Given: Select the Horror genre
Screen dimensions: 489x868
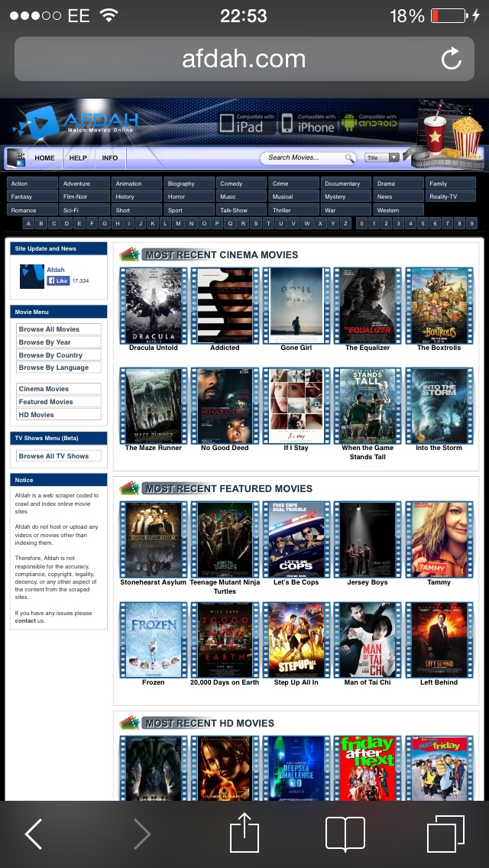Looking at the screenshot, I should click(189, 196).
